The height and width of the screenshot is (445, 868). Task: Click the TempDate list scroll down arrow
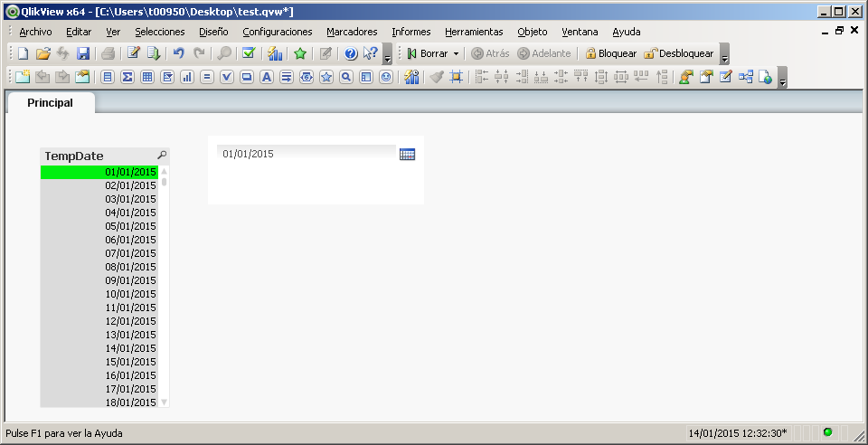165,402
